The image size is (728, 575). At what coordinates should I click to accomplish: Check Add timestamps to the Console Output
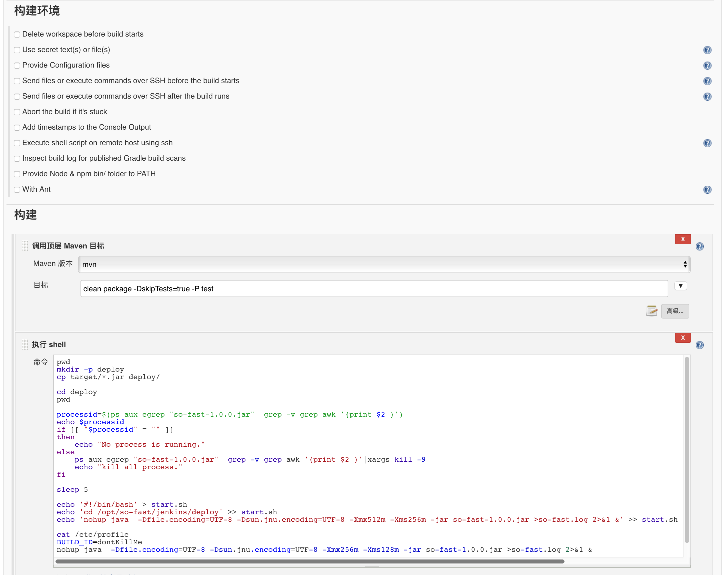(x=17, y=128)
